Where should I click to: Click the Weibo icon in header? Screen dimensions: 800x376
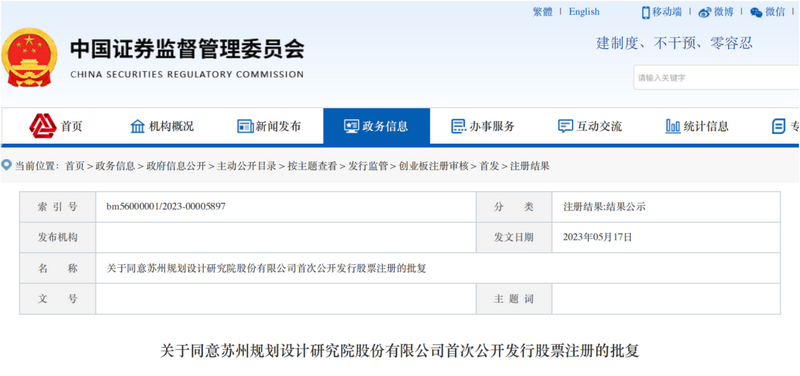[x=705, y=13]
